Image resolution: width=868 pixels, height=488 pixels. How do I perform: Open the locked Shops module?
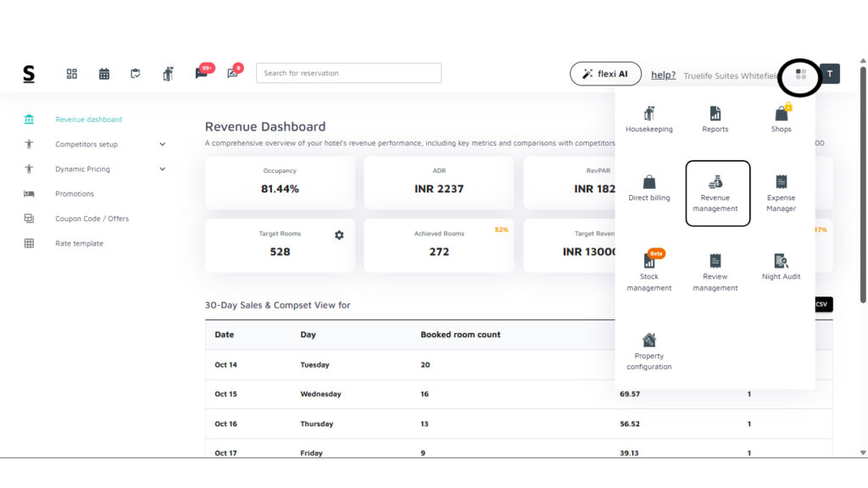(781, 119)
